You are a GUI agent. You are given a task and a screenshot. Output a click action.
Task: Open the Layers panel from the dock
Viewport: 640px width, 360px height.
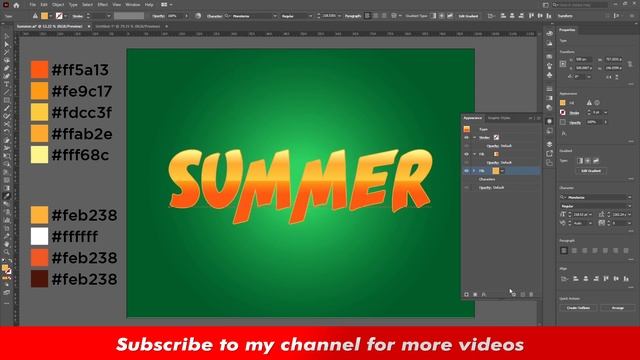pos(549,144)
